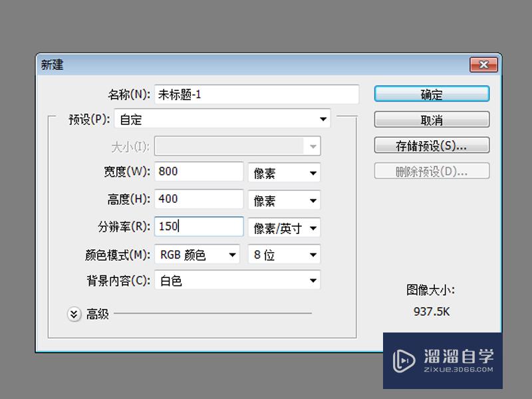This screenshot has height=399, width=532.
Task: Click the 图像大小 value 937.5K
Action: (432, 311)
